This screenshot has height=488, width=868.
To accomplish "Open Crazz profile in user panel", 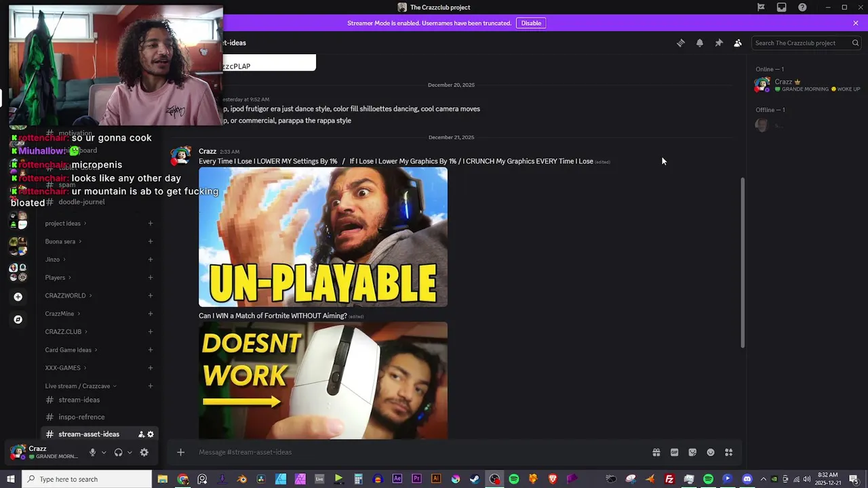I will (45, 452).
